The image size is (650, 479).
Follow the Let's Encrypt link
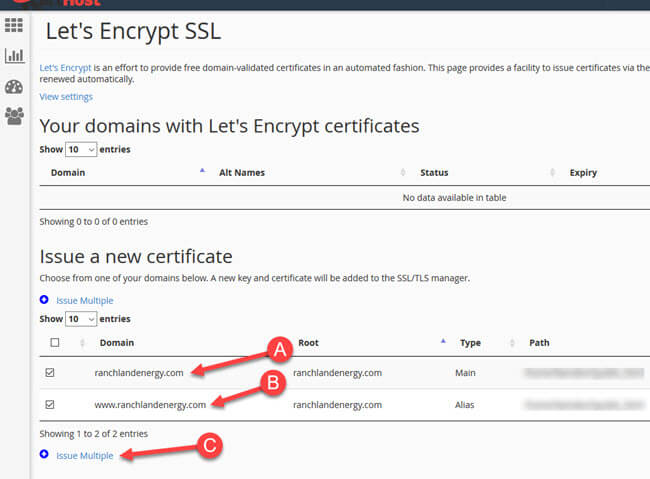pyautogui.click(x=65, y=68)
